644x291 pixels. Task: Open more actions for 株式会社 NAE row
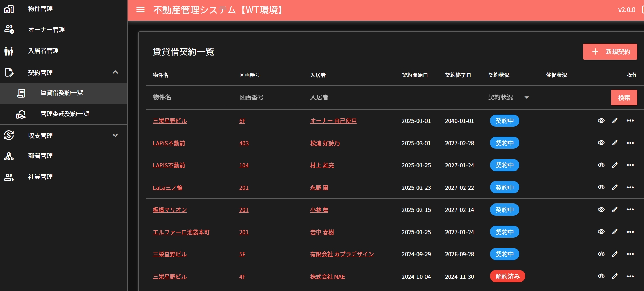630,276
